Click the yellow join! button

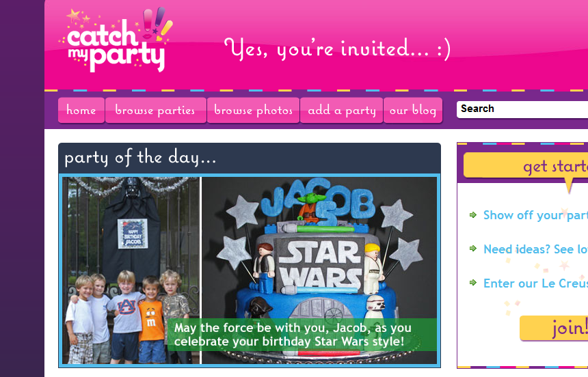(554, 328)
